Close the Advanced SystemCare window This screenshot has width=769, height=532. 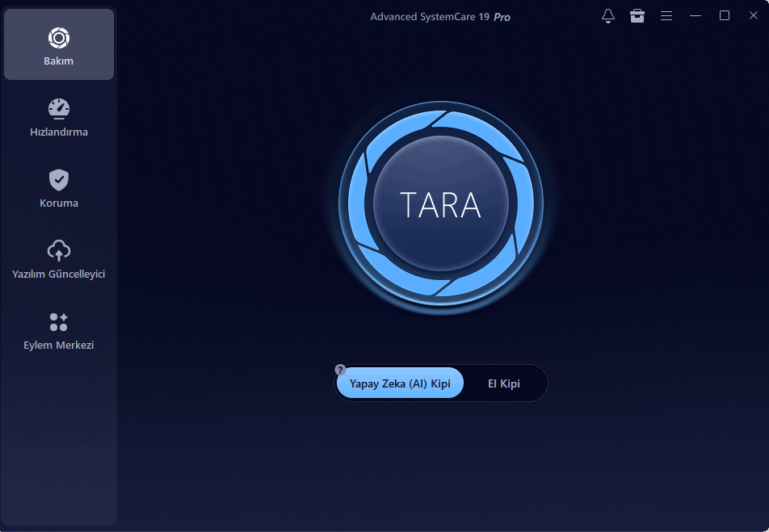tap(754, 15)
